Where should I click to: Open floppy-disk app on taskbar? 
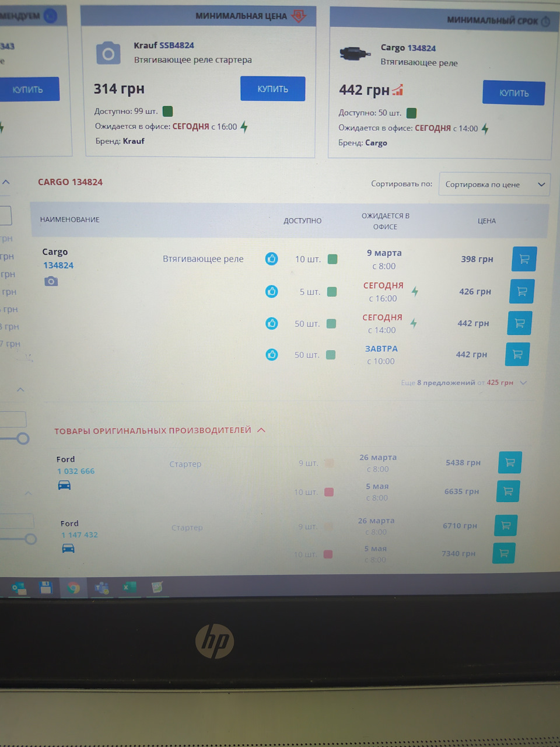click(x=46, y=588)
